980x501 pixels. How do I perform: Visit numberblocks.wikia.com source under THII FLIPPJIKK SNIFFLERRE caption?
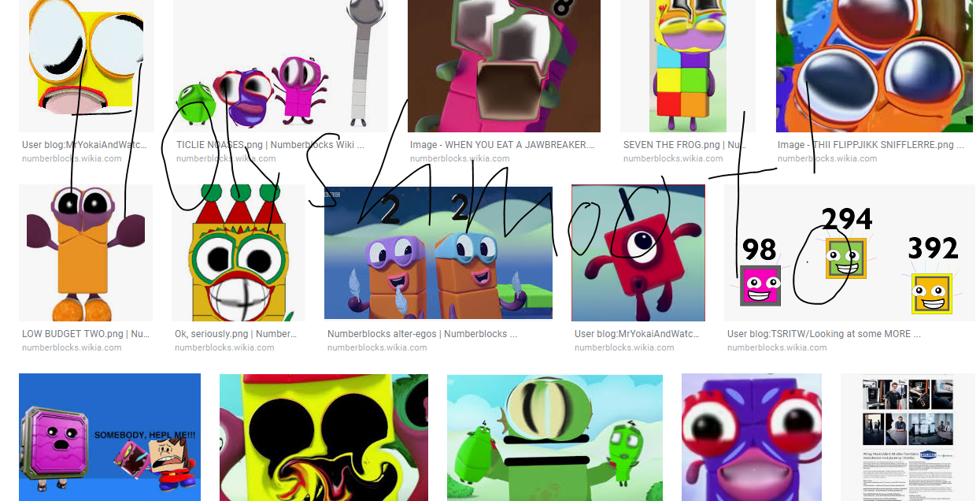[827, 158]
